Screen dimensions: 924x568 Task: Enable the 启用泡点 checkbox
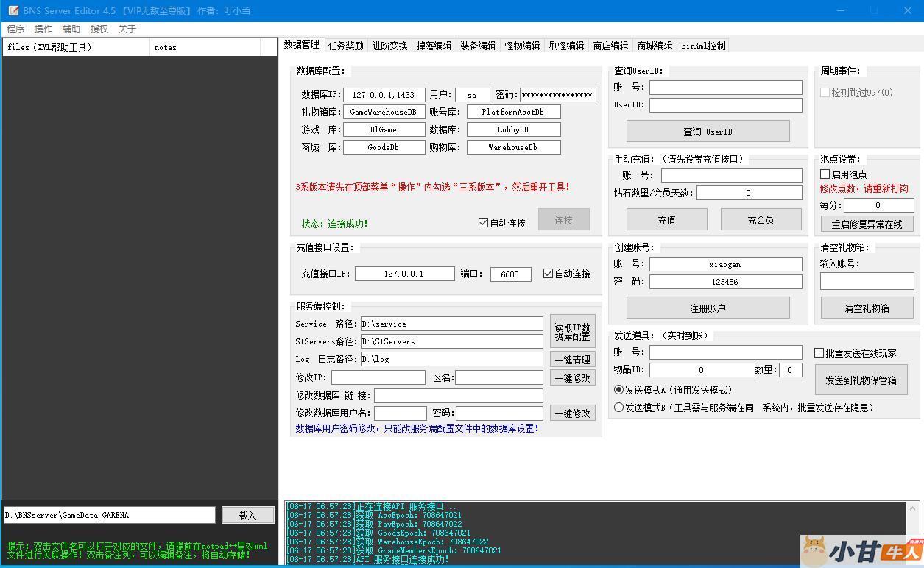pos(825,174)
